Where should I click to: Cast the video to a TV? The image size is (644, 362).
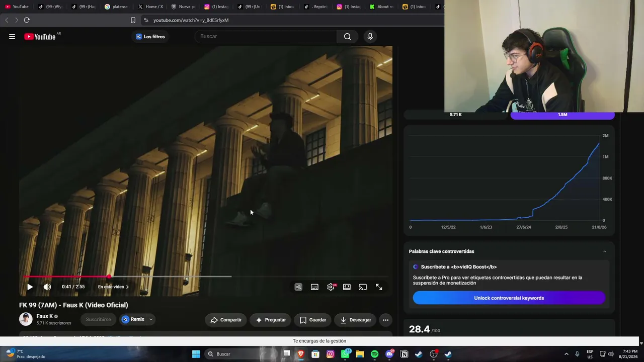(363, 287)
